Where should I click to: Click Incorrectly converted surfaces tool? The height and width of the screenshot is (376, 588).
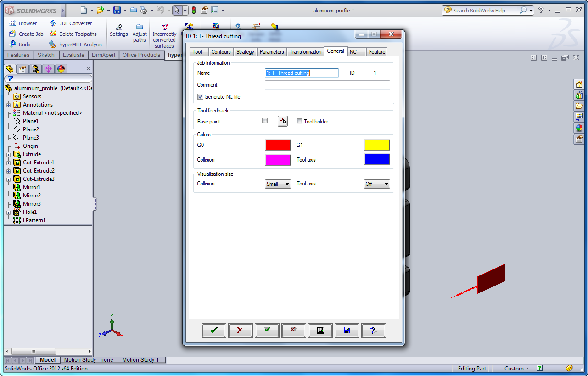(x=164, y=36)
